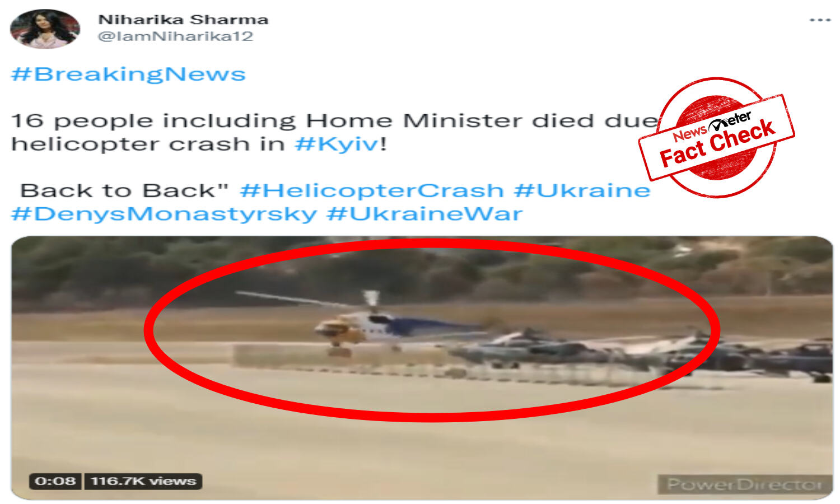Click the Niharika Sharma display name
Viewport: 840px width, 504px height.
(x=183, y=20)
